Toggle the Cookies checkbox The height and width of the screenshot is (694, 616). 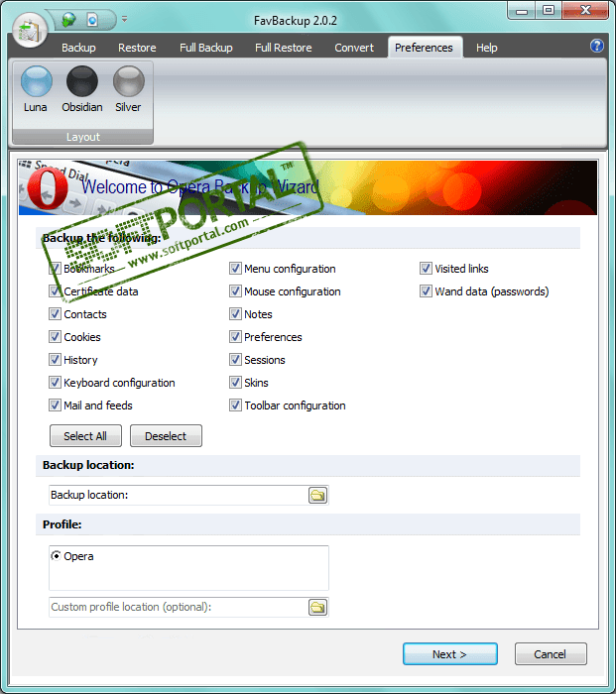coord(55,337)
